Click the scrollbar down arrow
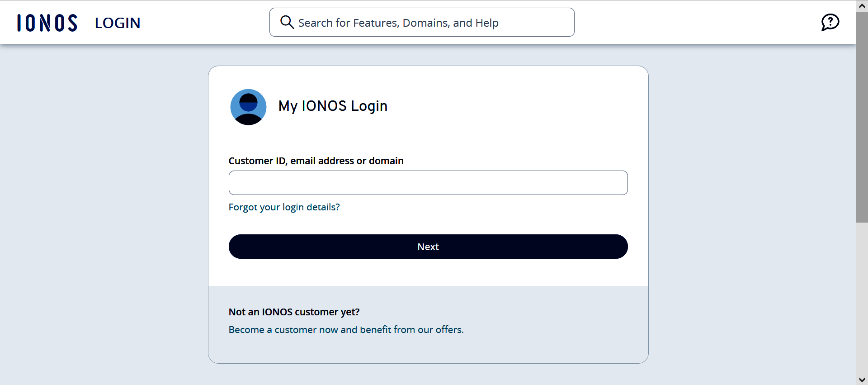 862,380
